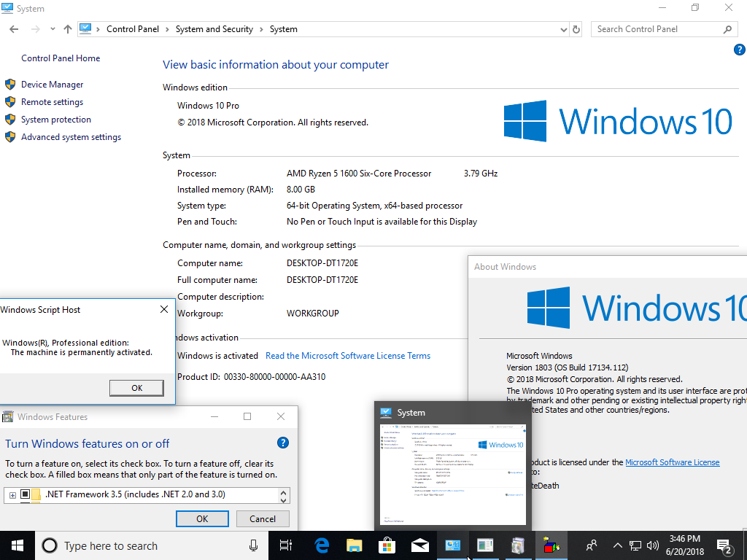
Task: Open the Action Center notifications icon
Action: 724,547
